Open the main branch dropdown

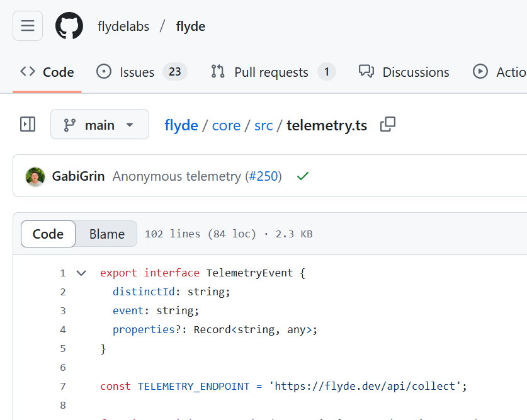tap(100, 124)
